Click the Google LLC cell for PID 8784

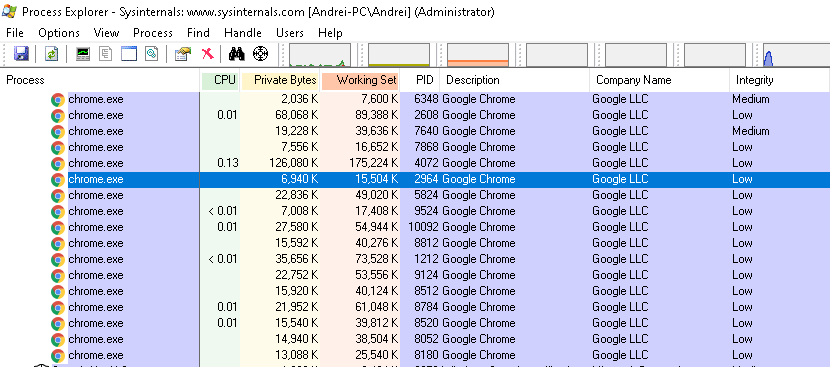620,307
